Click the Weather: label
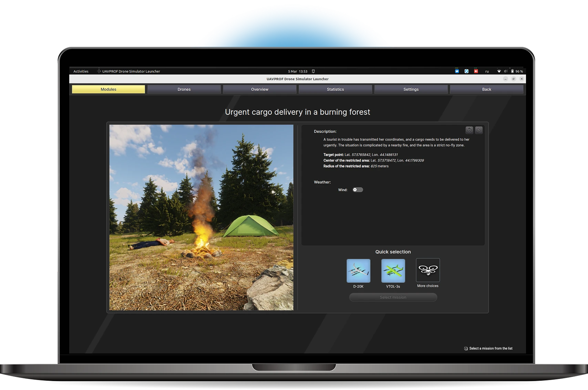Screen dimensions: 588x390 [322, 182]
